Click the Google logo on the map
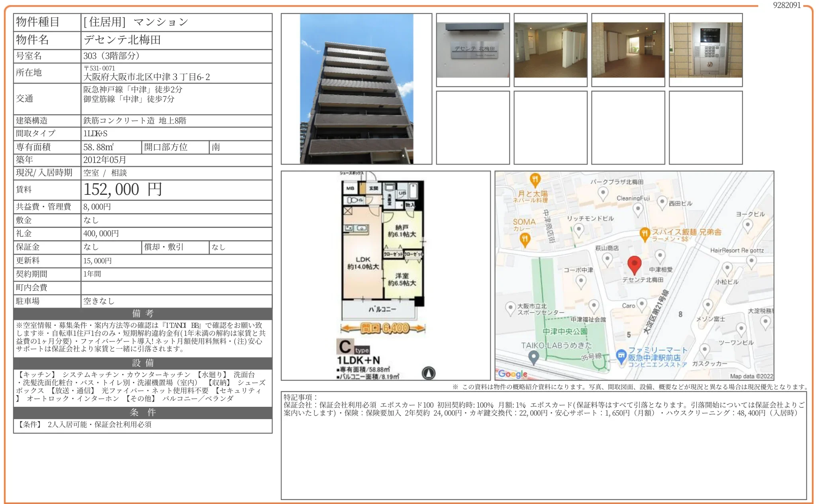Screen dimensions: 819x504 (x=513, y=374)
